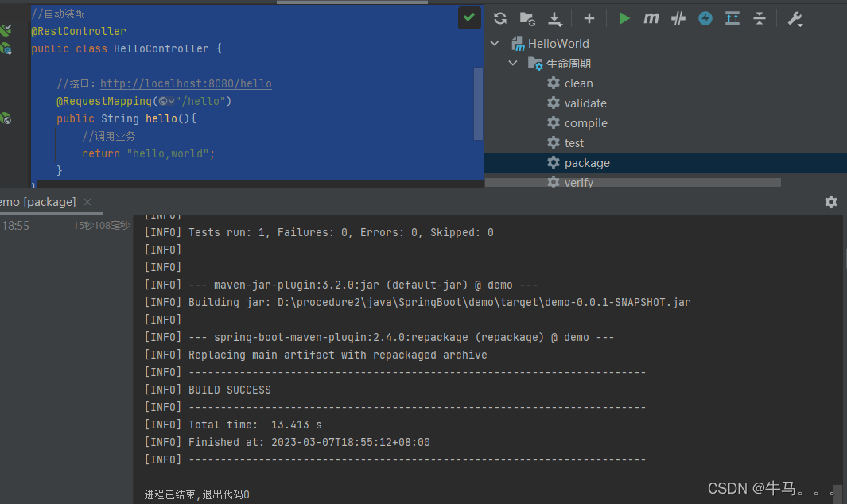Select the test lifecycle goal
The image size is (847, 504).
(574, 143)
